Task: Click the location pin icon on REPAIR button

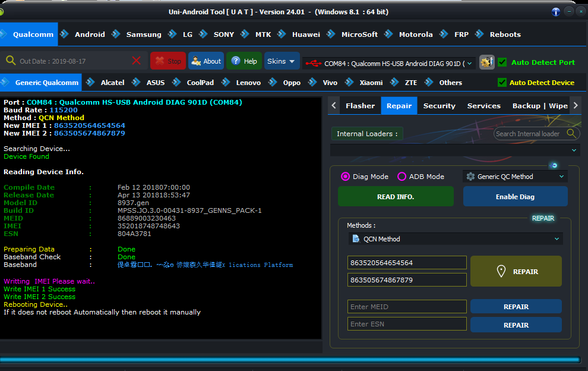Action: click(x=501, y=271)
